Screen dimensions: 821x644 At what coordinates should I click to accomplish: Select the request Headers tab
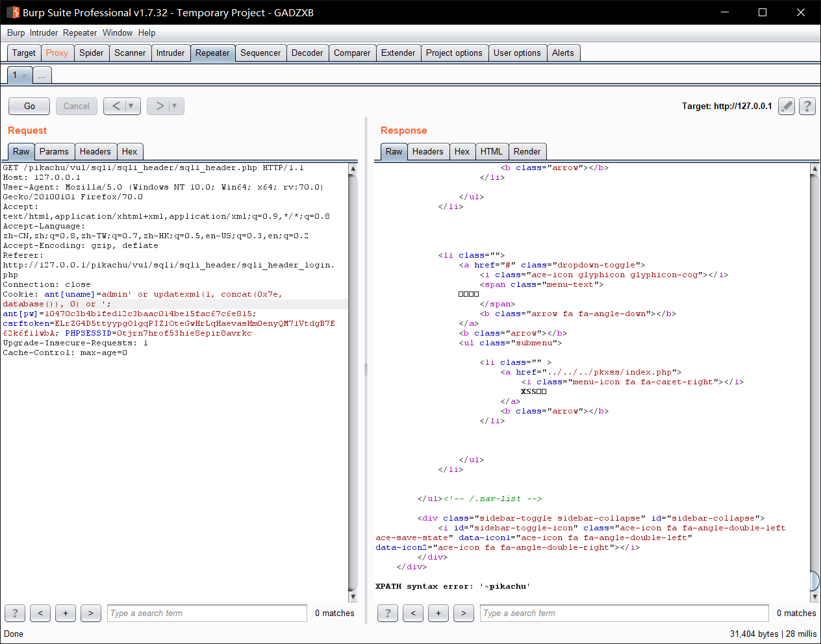[x=95, y=151]
